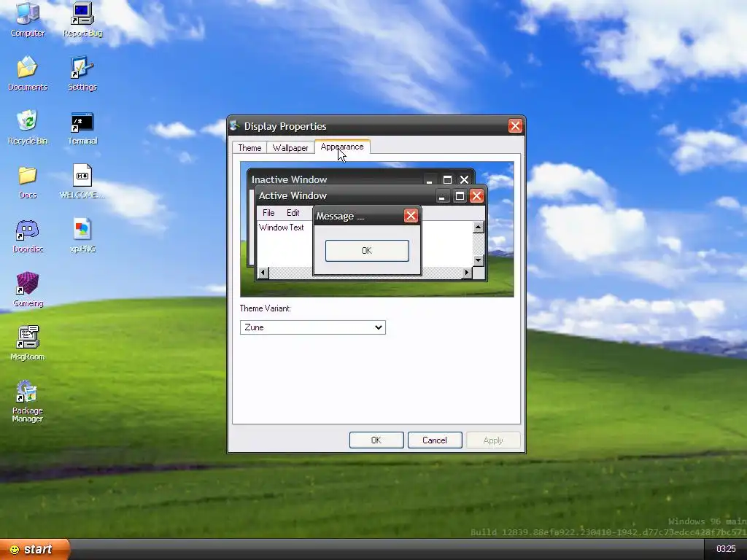This screenshot has height=560, width=747.
Task: Close the Display Properties window
Action: click(515, 125)
